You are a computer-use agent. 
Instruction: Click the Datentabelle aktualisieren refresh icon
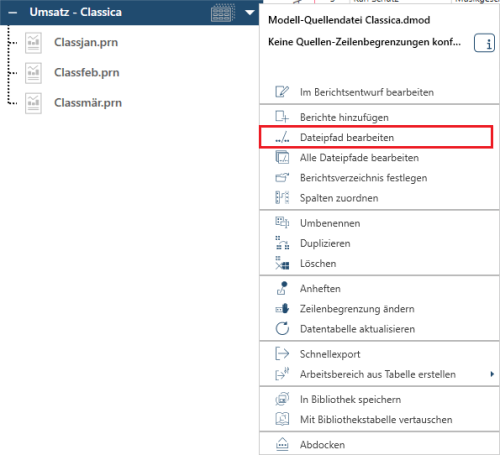point(282,329)
